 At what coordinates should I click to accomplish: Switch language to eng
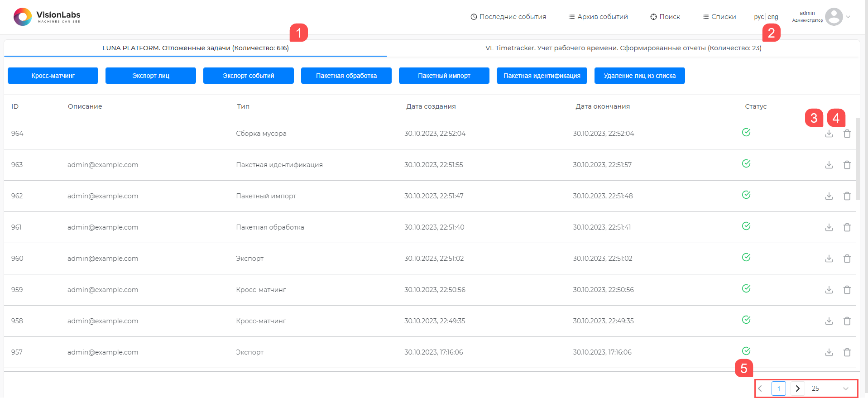(773, 17)
